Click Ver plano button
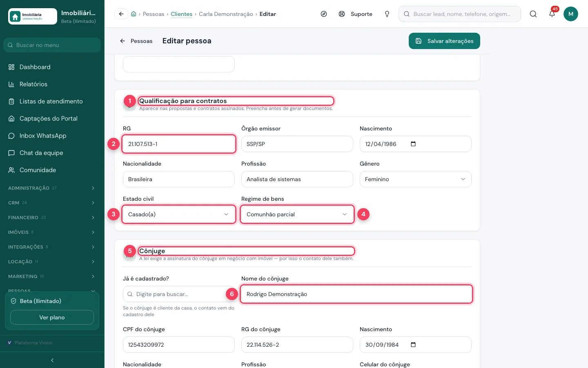588x368 pixels. point(52,317)
